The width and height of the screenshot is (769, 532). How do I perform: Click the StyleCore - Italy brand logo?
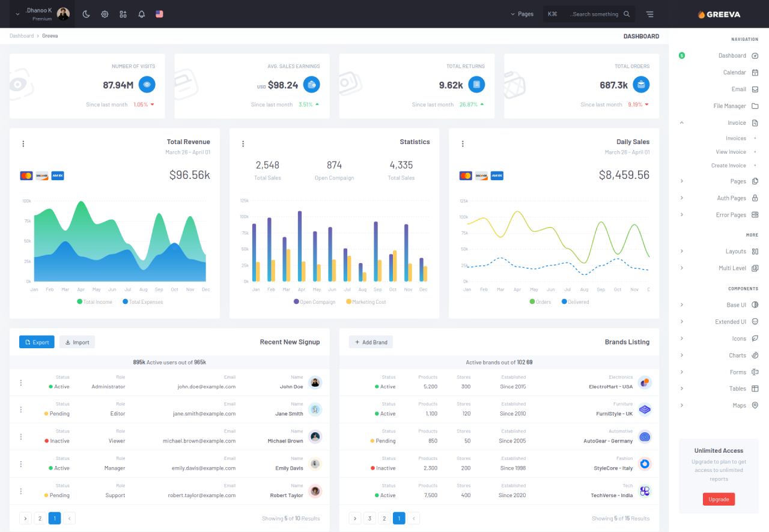point(645,464)
